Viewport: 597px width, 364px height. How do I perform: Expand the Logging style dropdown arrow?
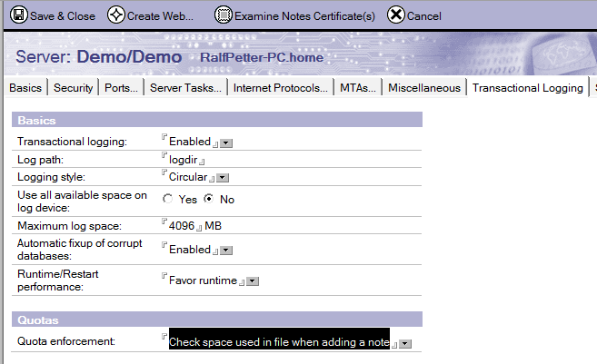coord(223,178)
